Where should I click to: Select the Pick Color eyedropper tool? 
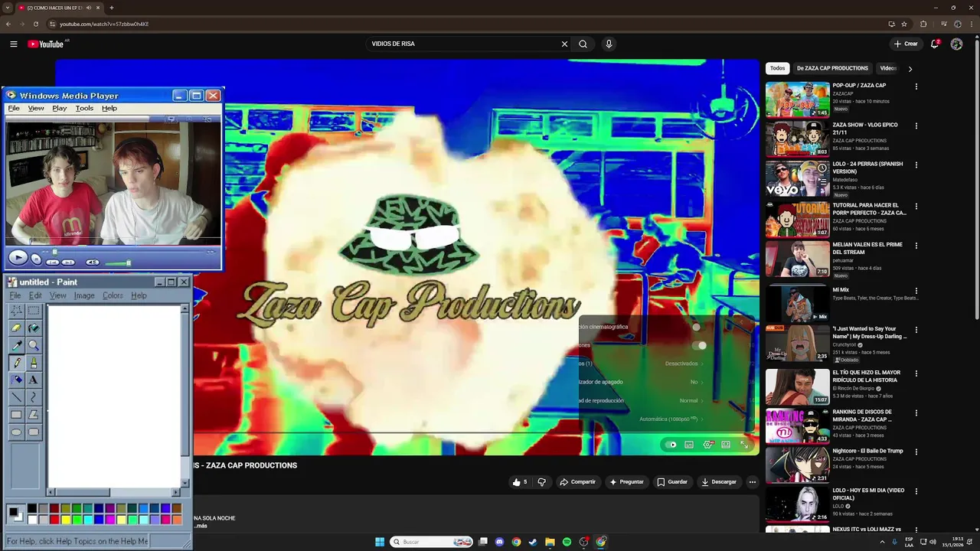click(16, 345)
